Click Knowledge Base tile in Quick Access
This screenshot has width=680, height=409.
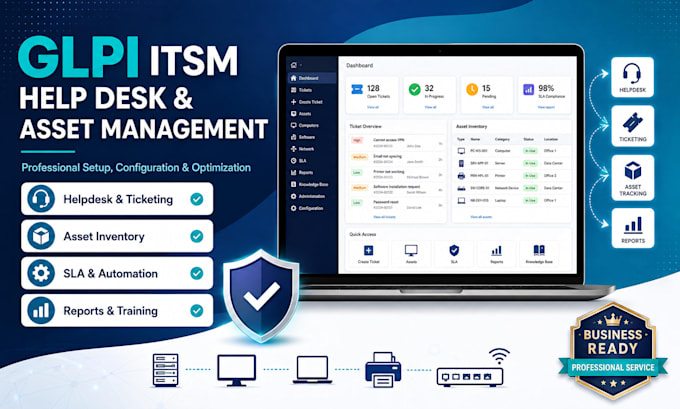539,254
